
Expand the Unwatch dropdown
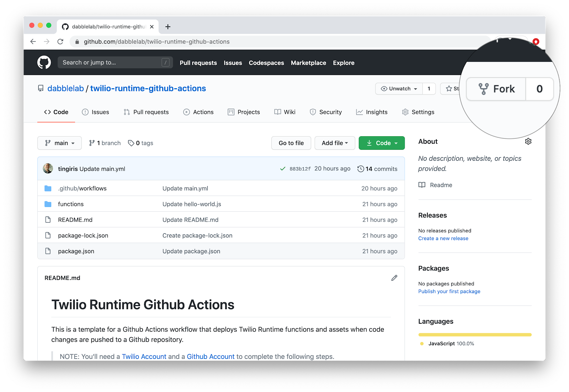pyautogui.click(x=399, y=89)
